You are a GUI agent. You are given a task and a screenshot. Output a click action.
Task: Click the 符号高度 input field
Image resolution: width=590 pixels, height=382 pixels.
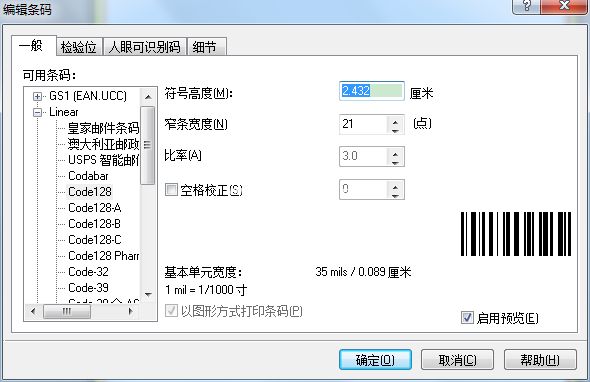tap(371, 91)
